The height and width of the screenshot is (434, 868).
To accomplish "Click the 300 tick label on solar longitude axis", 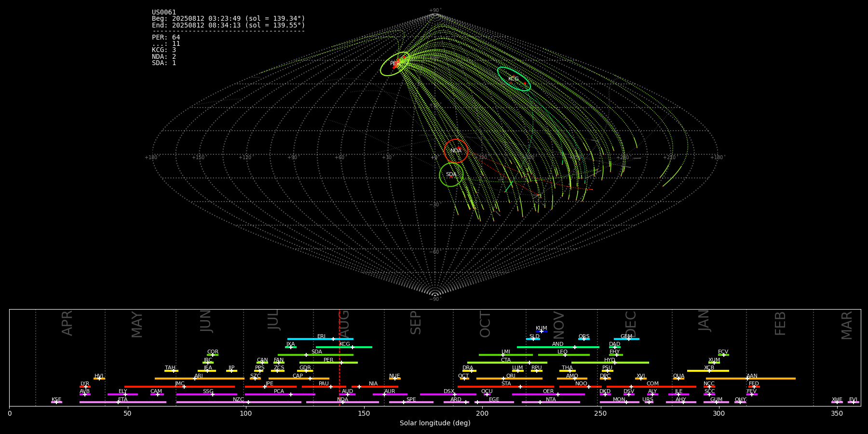I will coord(719,413).
